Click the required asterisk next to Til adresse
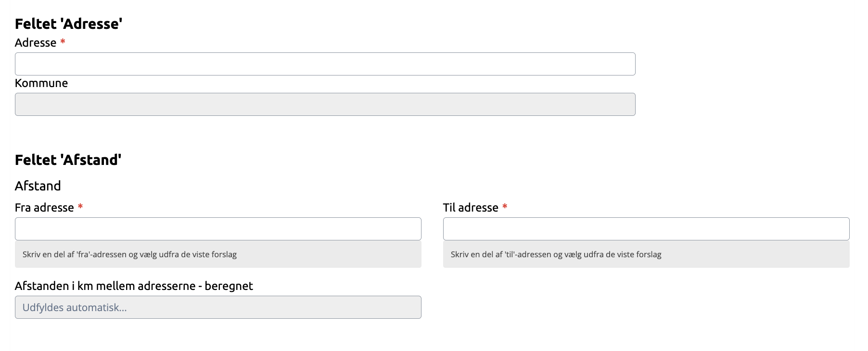 505,207
